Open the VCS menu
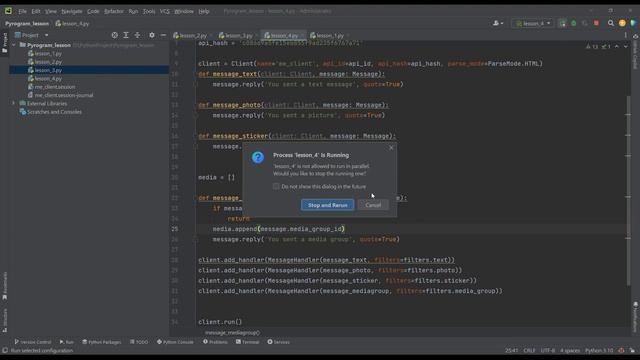 click(164, 11)
